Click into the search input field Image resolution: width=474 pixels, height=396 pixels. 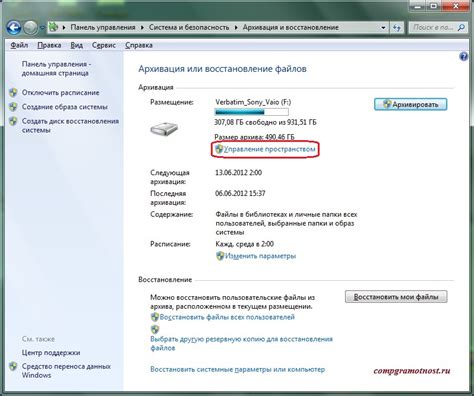tap(433, 27)
